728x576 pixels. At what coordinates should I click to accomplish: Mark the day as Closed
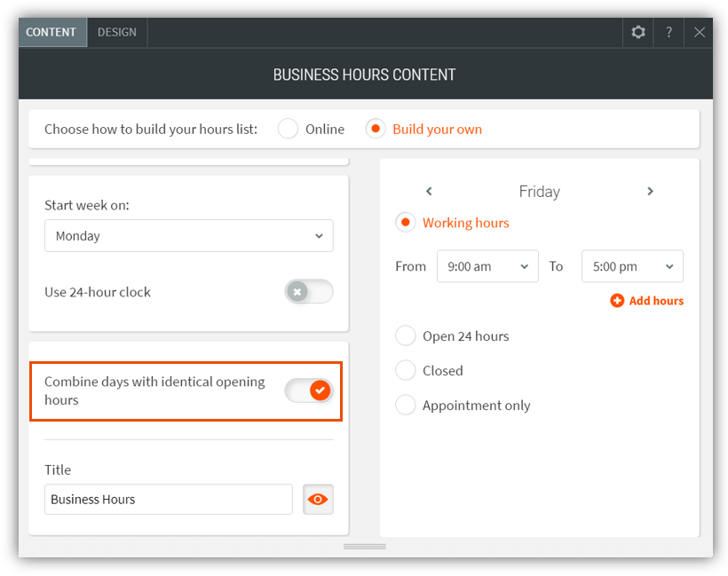point(406,371)
